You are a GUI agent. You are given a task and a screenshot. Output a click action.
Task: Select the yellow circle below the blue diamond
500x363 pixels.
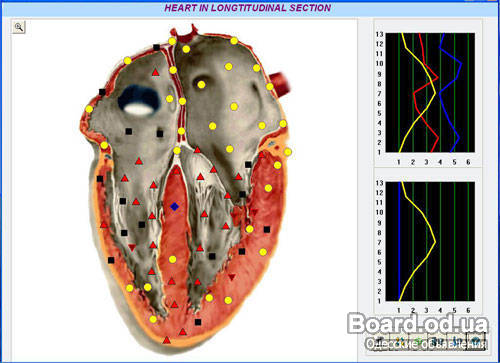coord(172,259)
